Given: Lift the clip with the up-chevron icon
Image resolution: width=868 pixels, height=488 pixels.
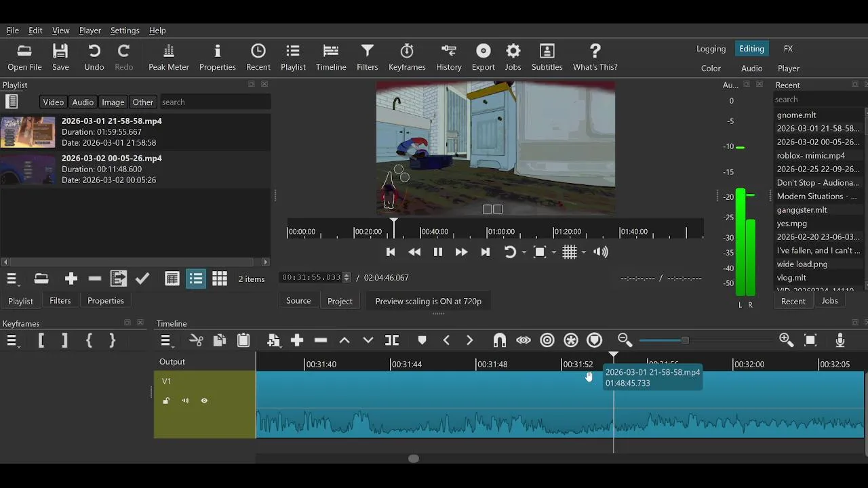Looking at the screenshot, I should pos(344,340).
